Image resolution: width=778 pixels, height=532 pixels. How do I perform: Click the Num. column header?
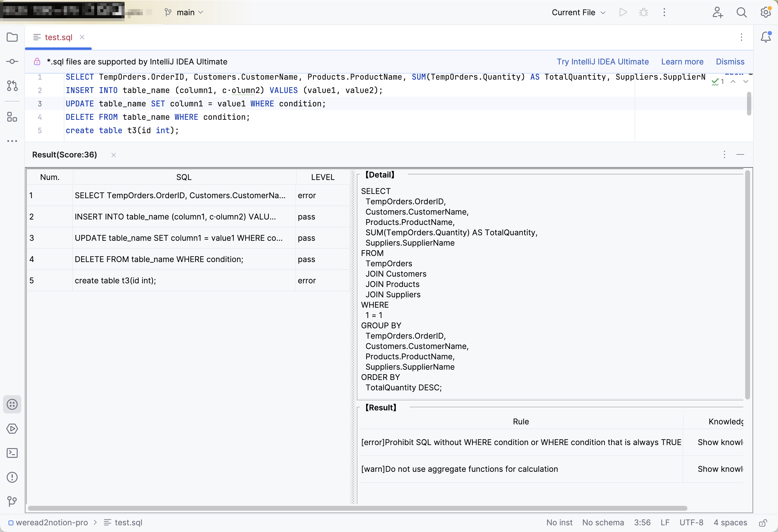coord(50,177)
